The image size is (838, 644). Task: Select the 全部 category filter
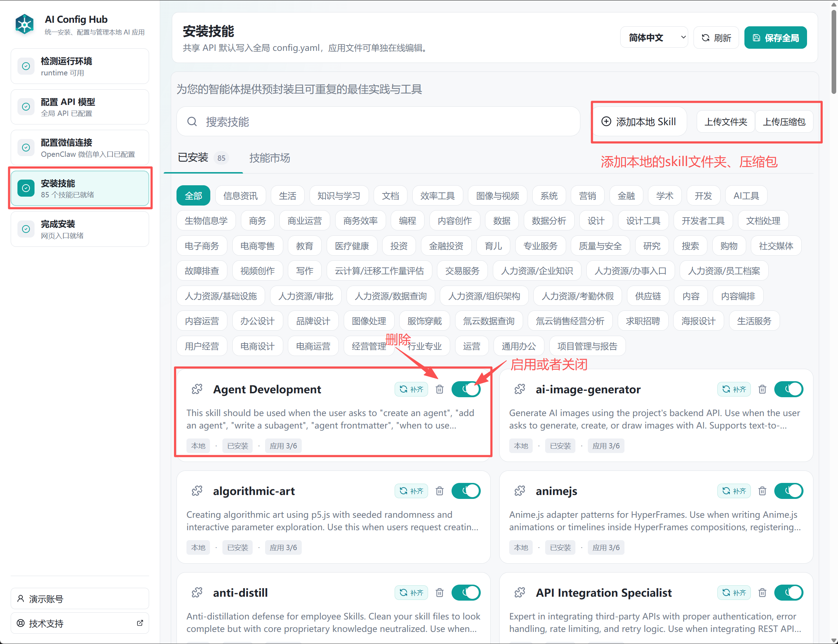[193, 196]
